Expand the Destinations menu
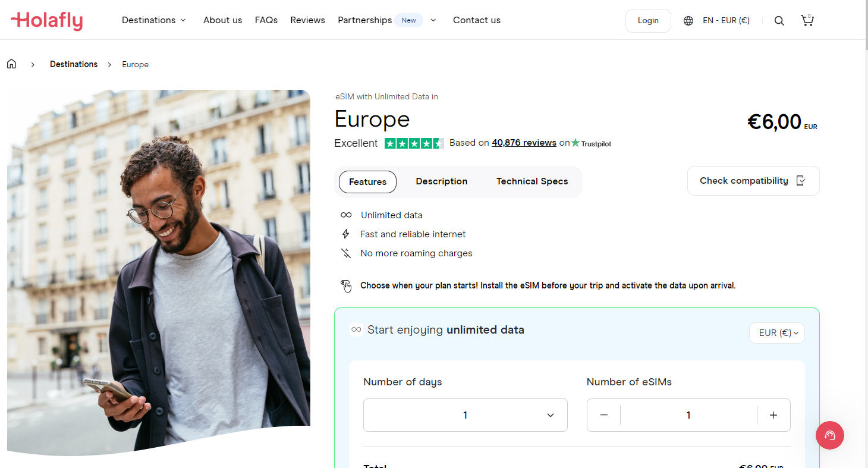 153,20
